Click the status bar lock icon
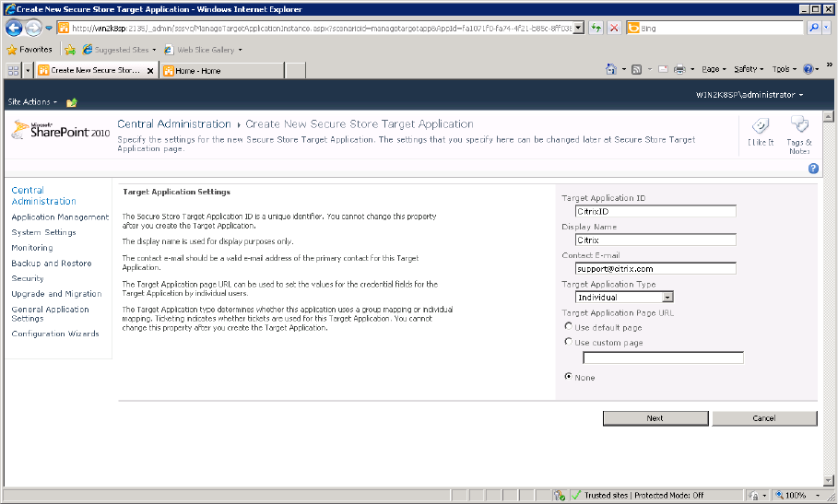 753,496
